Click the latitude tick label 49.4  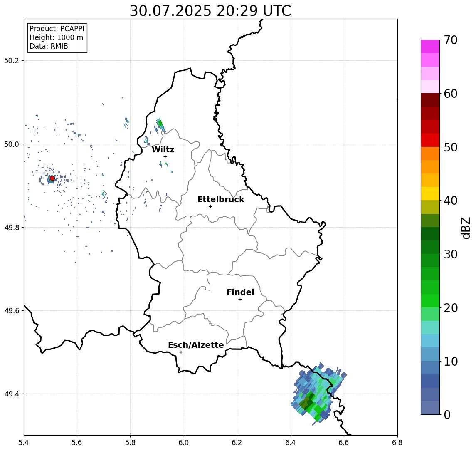pyautogui.click(x=12, y=394)
